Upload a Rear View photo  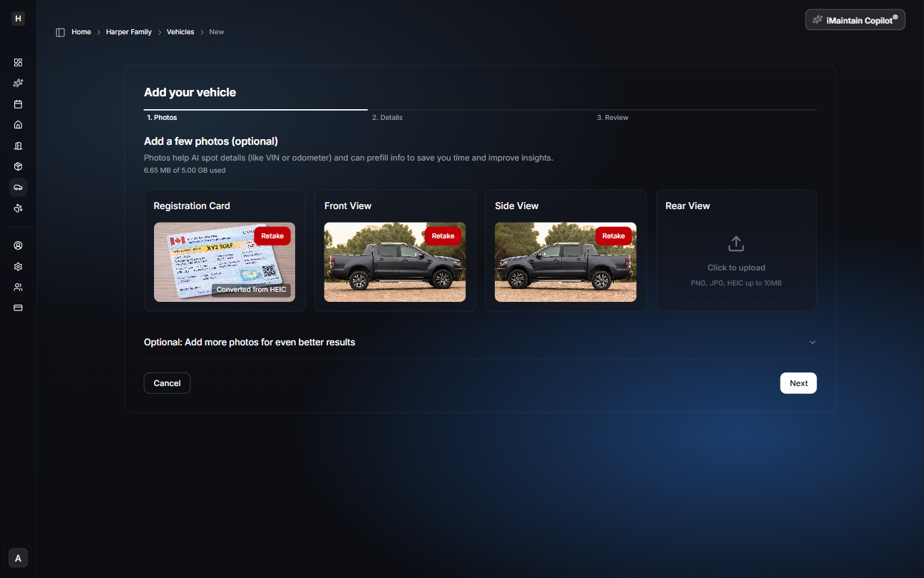(736, 260)
